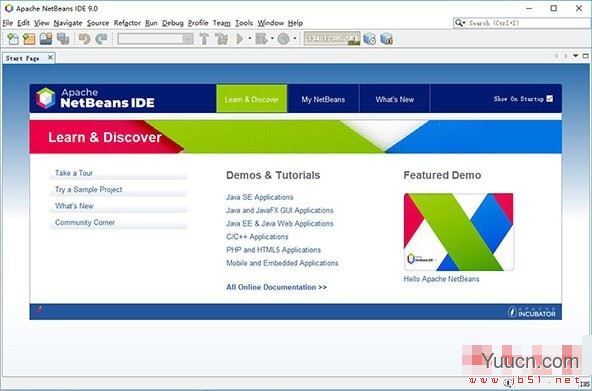This screenshot has height=391, width=592.
Task: Click All Online Documentation link
Action: pyautogui.click(x=276, y=287)
